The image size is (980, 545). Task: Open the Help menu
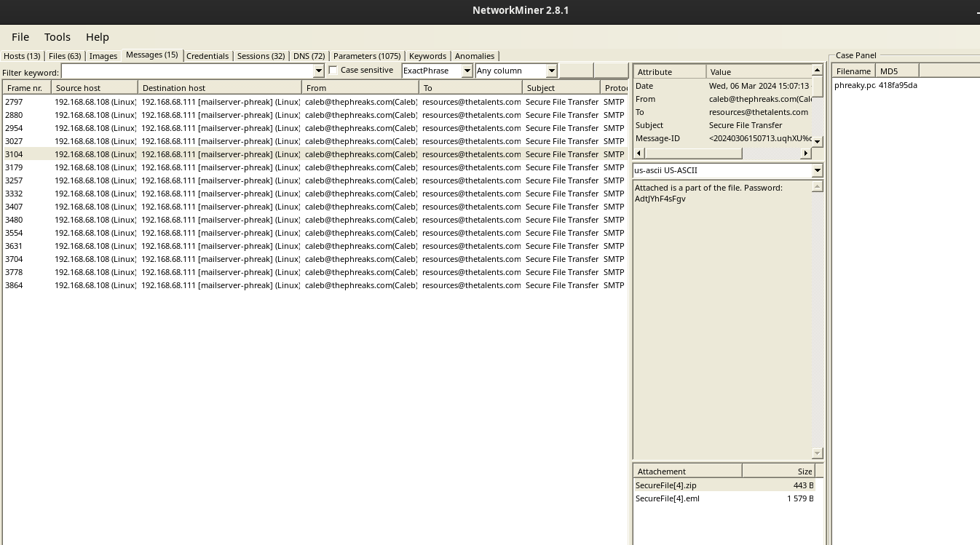click(98, 36)
